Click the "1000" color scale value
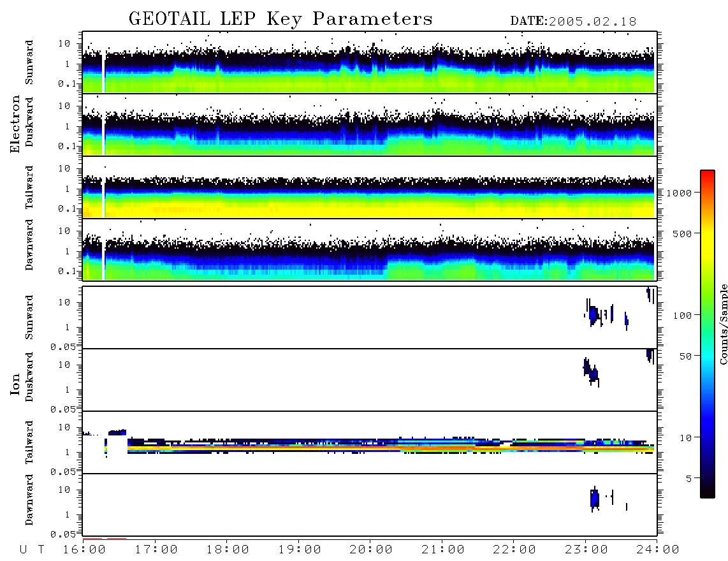The height and width of the screenshot is (561, 728). click(679, 193)
